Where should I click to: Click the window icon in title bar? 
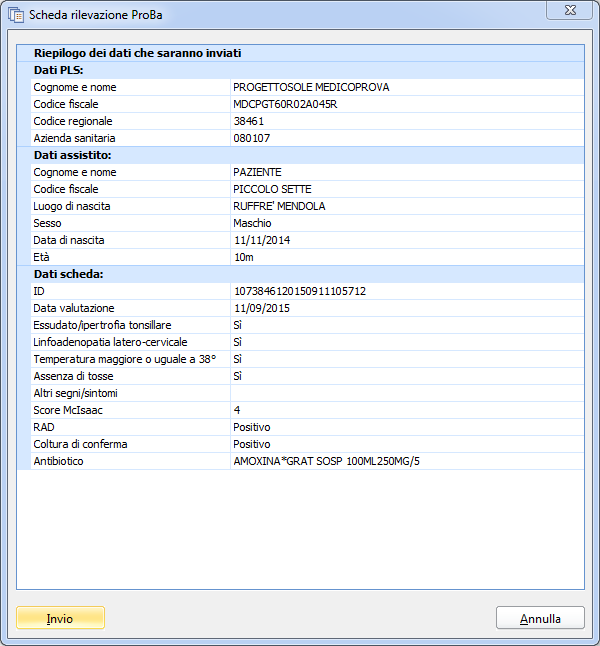point(16,15)
